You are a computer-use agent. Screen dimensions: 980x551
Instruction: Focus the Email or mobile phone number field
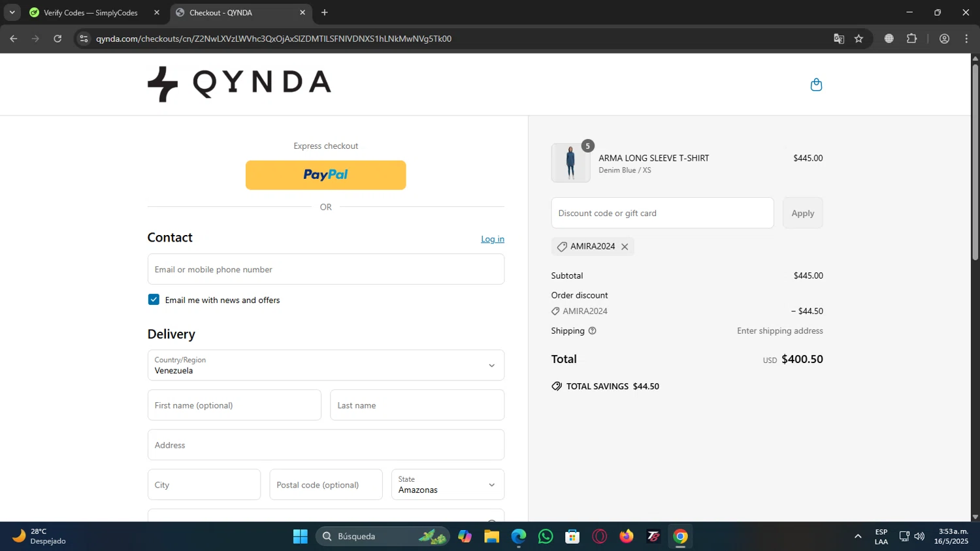point(326,269)
